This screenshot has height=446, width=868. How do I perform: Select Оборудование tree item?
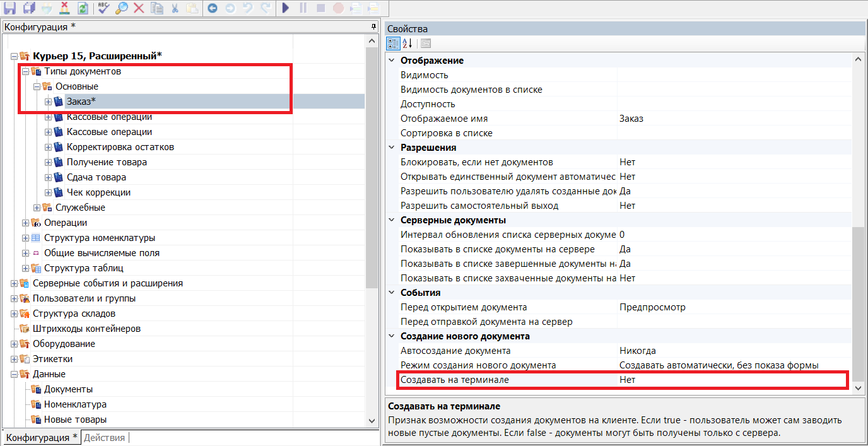[64, 344]
